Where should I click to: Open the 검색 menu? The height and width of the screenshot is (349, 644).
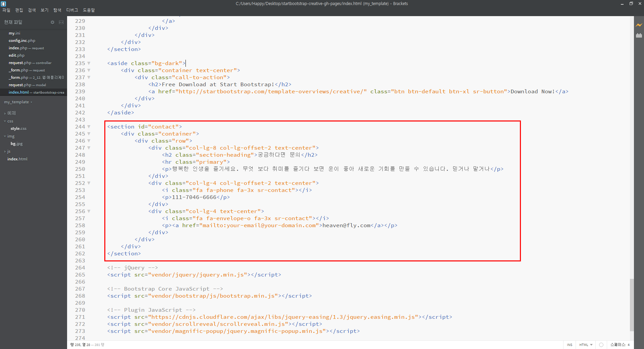pyautogui.click(x=32, y=10)
